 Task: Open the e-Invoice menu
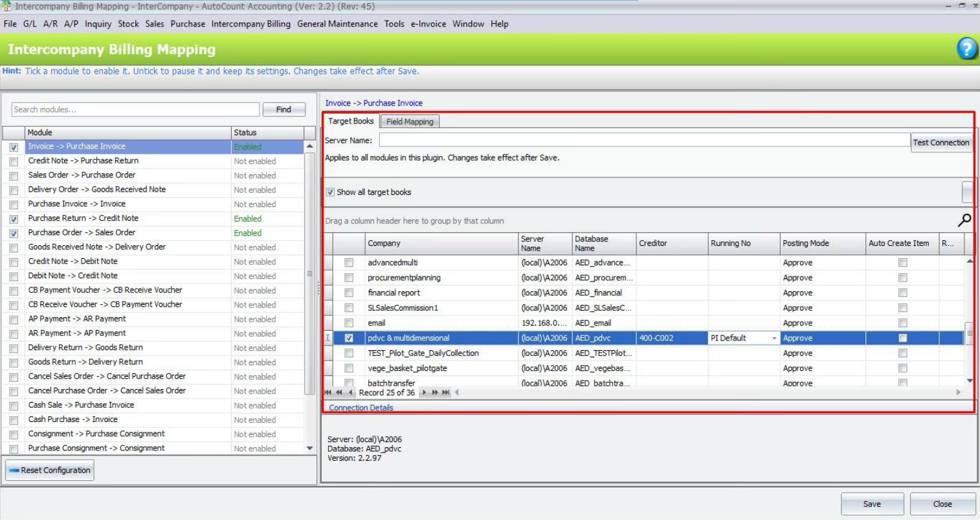pyautogui.click(x=428, y=24)
